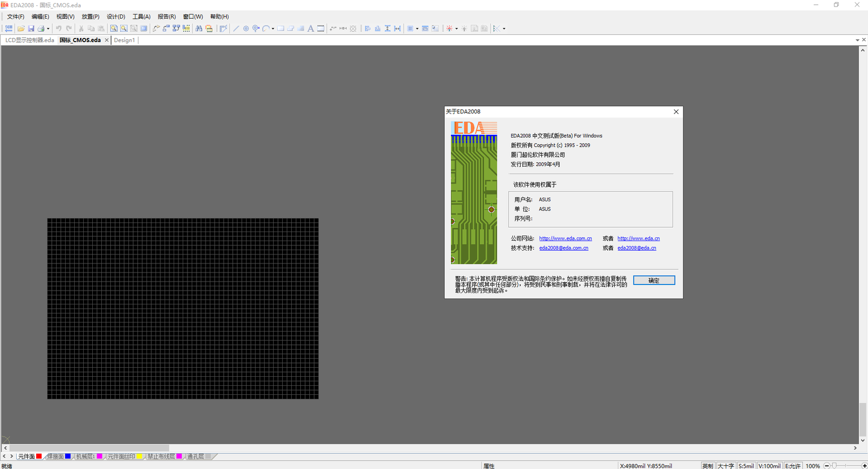Viewport: 868px width, 469px height.
Task: Switch to the LCD显示控制器.eda tab
Action: (30, 40)
